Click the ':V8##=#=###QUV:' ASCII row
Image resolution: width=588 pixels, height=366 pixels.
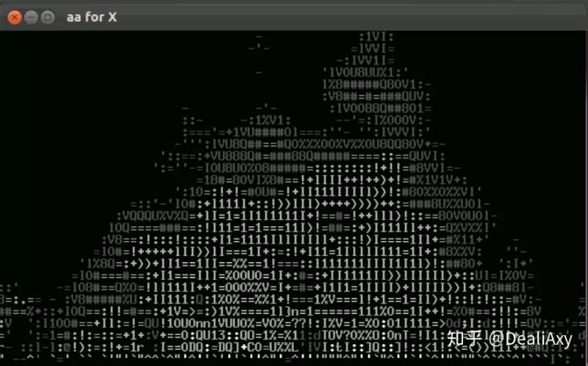pyautogui.click(x=376, y=96)
